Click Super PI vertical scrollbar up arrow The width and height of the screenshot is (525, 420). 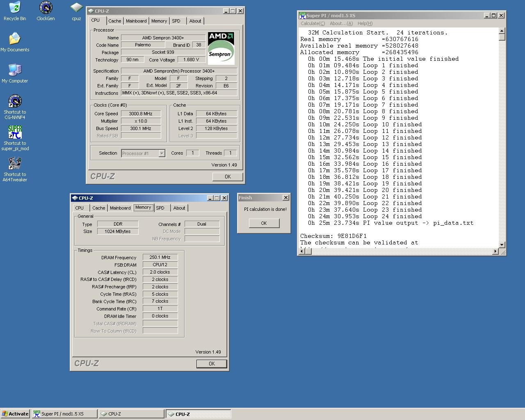[x=502, y=31]
